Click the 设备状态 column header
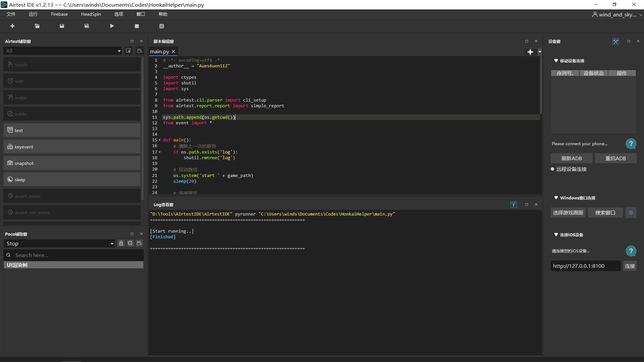 (594, 73)
